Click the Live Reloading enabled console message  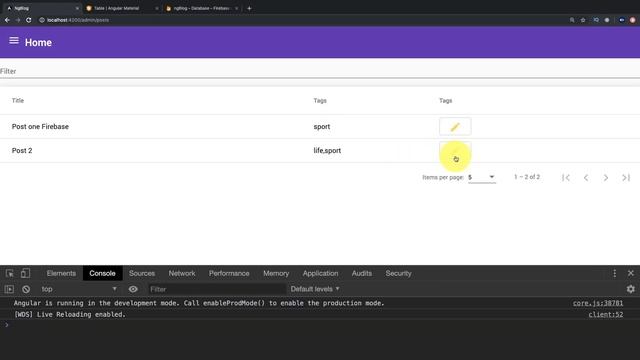[x=70, y=314]
